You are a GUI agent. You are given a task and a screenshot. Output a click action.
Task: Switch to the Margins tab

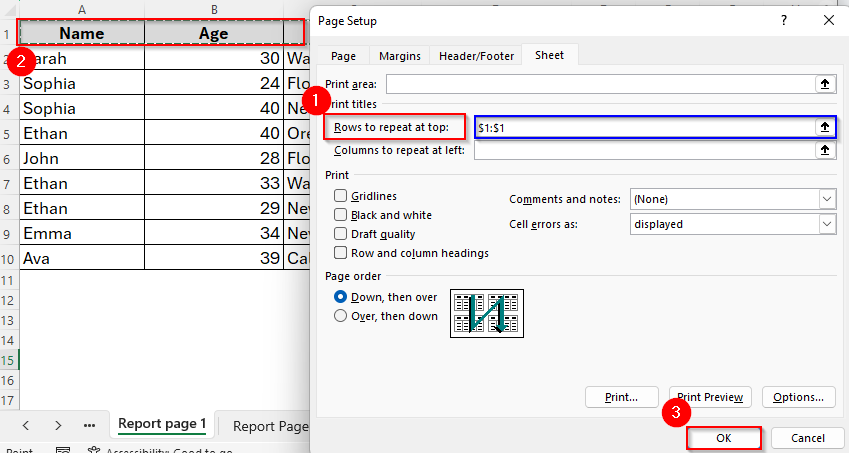[400, 56]
